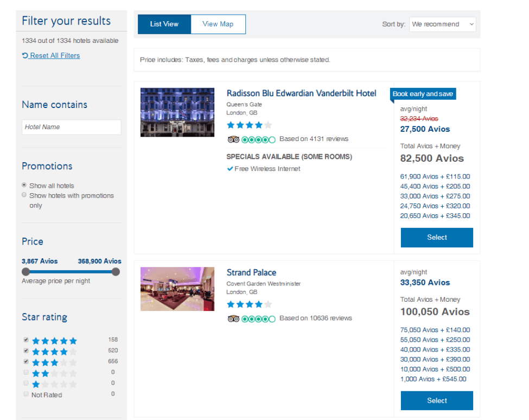Switch to List View tab

click(164, 24)
